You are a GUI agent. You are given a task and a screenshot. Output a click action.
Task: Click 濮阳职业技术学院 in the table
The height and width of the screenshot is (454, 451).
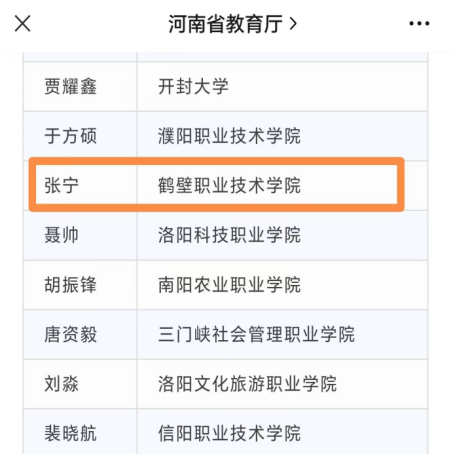tap(229, 136)
